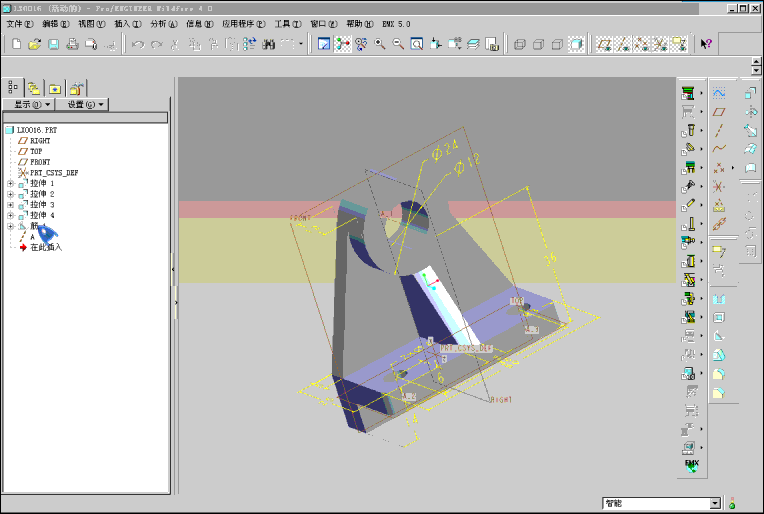Toggle datum axes display on/off

[623, 44]
